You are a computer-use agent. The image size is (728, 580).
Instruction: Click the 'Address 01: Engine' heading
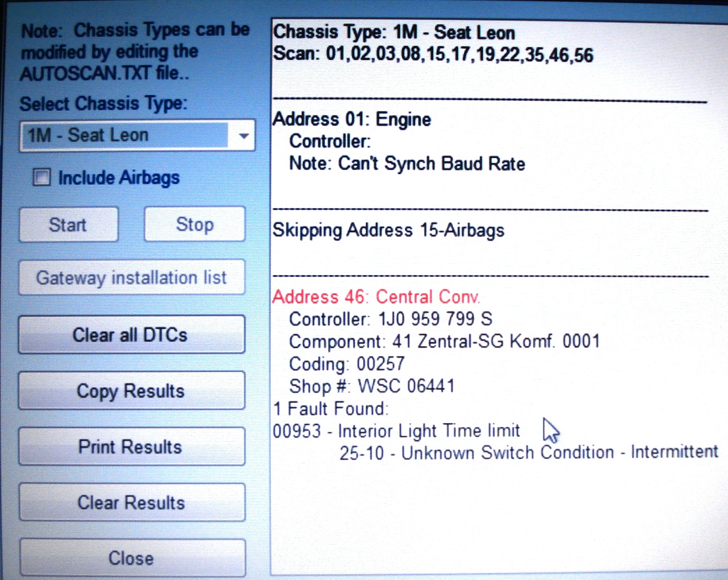351,119
